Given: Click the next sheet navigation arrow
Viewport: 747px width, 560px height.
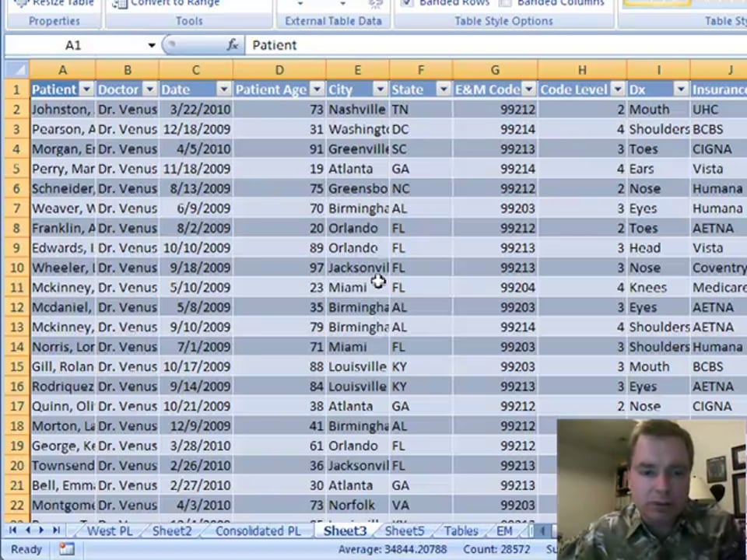Looking at the screenshot, I should click(41, 530).
